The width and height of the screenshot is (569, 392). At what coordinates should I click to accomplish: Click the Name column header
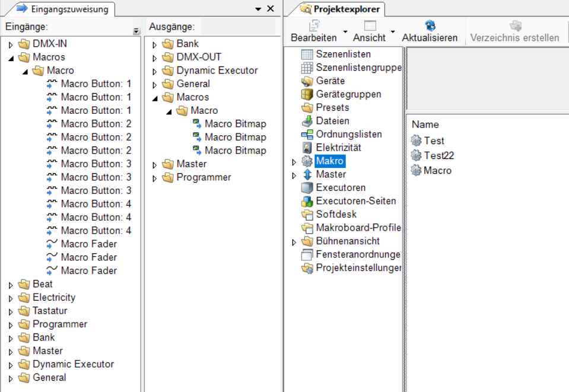(425, 125)
